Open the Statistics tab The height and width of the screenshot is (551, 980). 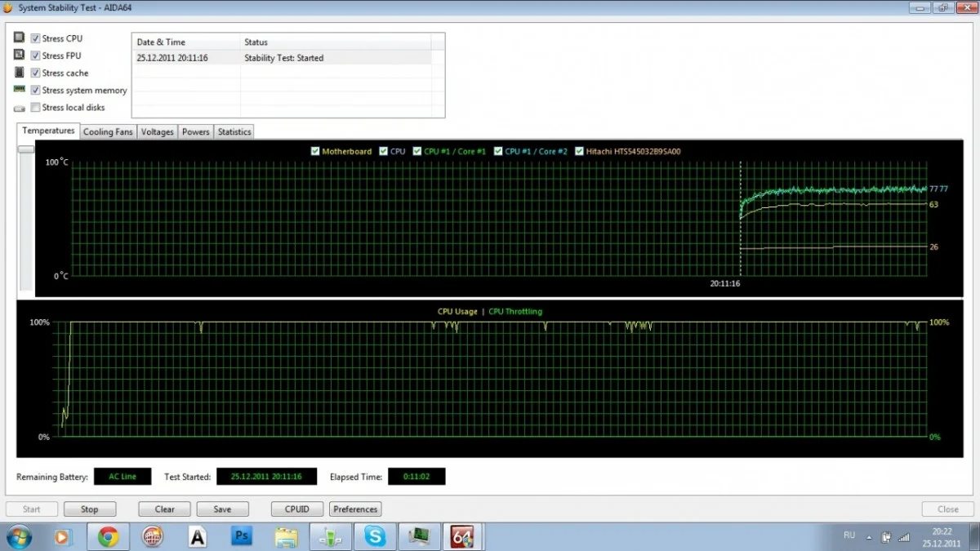(x=234, y=131)
